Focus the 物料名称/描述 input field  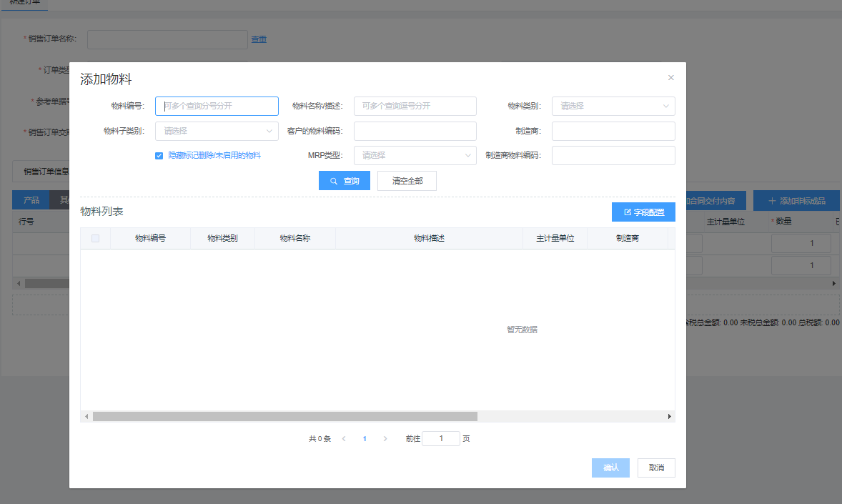tap(415, 106)
